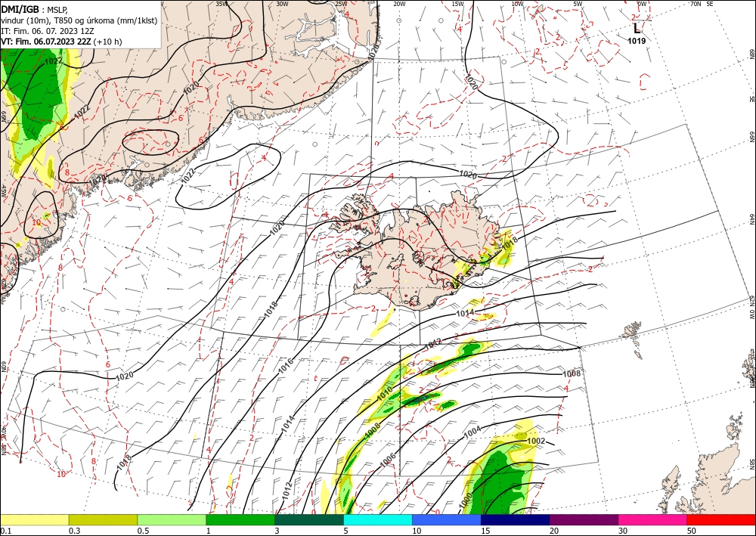The height and width of the screenshot is (536, 756).
Task: Click the '0.5' legend scale value
Action: coord(143,531)
